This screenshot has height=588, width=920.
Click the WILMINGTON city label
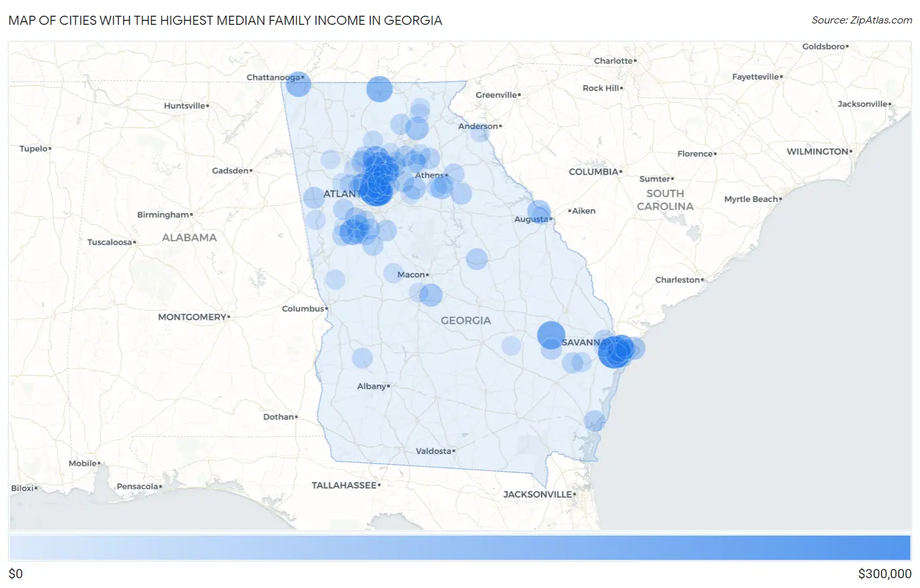point(820,152)
